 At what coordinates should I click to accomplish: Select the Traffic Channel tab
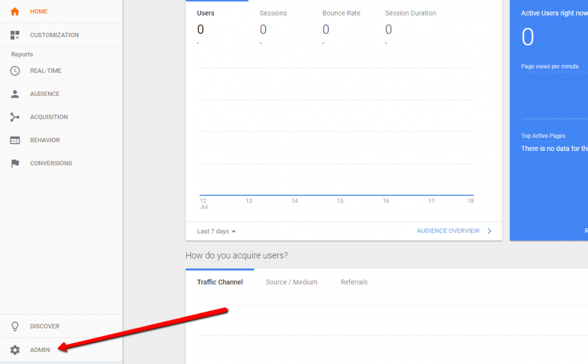click(220, 282)
